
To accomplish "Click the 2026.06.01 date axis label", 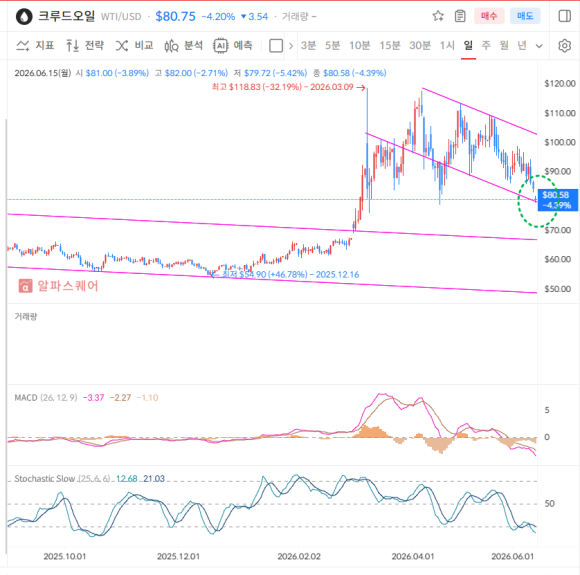I will [x=513, y=556].
